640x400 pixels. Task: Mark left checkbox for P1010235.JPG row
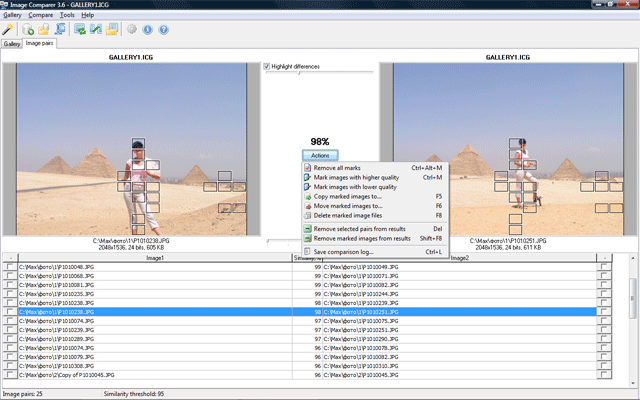10,293
